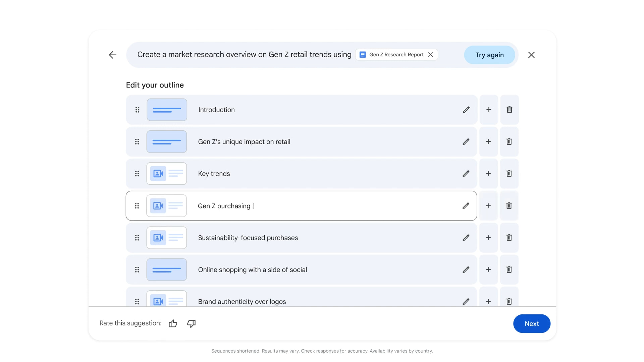
Task: Add a slide after Introduction
Action: (x=489, y=110)
